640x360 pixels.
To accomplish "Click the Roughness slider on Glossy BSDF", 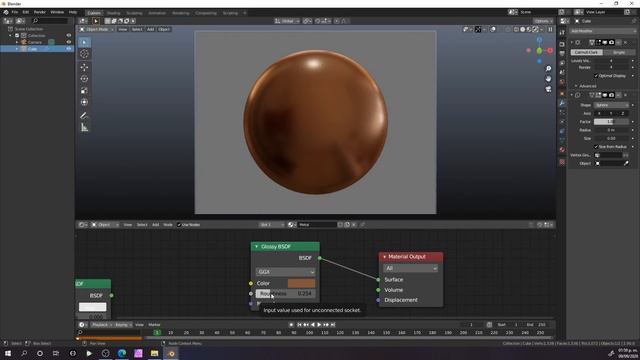I will [285, 293].
